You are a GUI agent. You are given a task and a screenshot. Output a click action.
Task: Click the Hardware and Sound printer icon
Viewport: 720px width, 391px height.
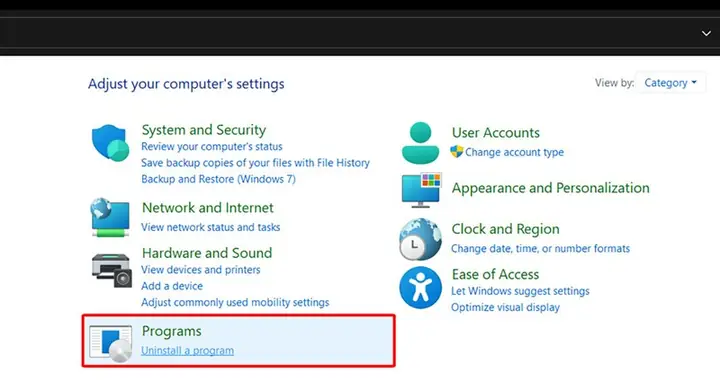112,270
